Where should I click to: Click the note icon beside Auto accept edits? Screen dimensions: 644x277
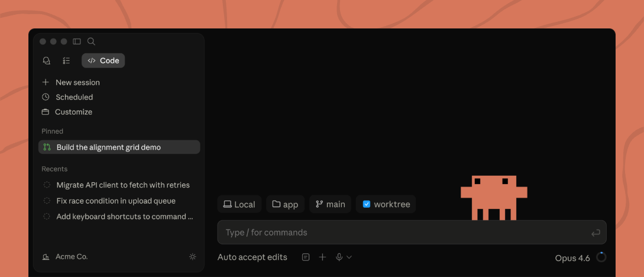[x=306, y=257]
